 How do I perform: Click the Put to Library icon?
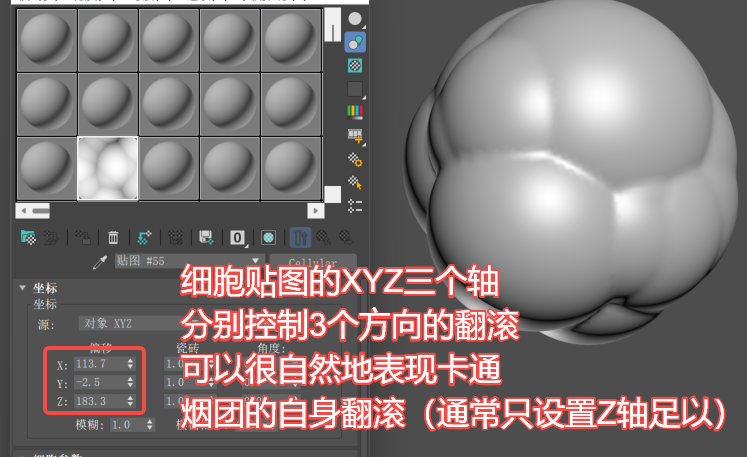pos(206,237)
